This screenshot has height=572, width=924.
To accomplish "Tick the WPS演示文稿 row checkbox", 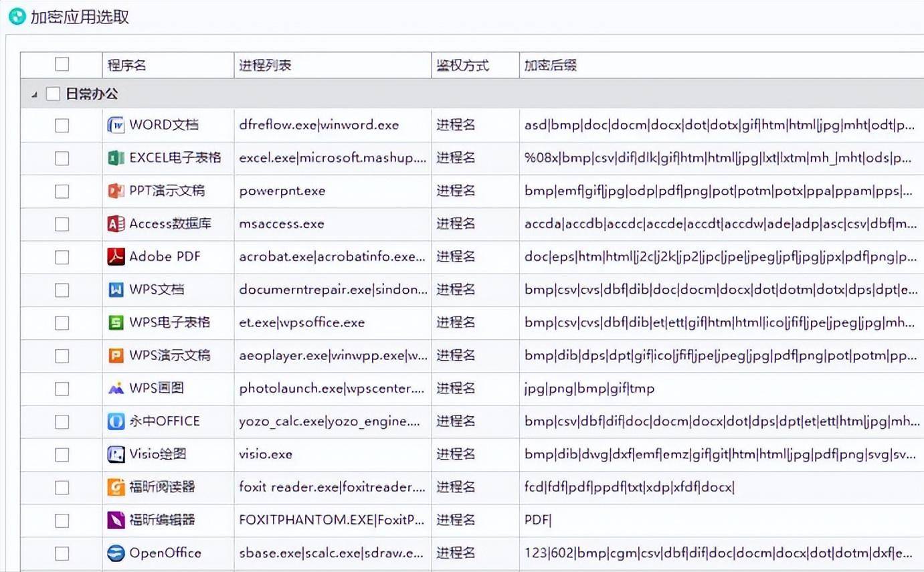I will pyautogui.click(x=62, y=355).
